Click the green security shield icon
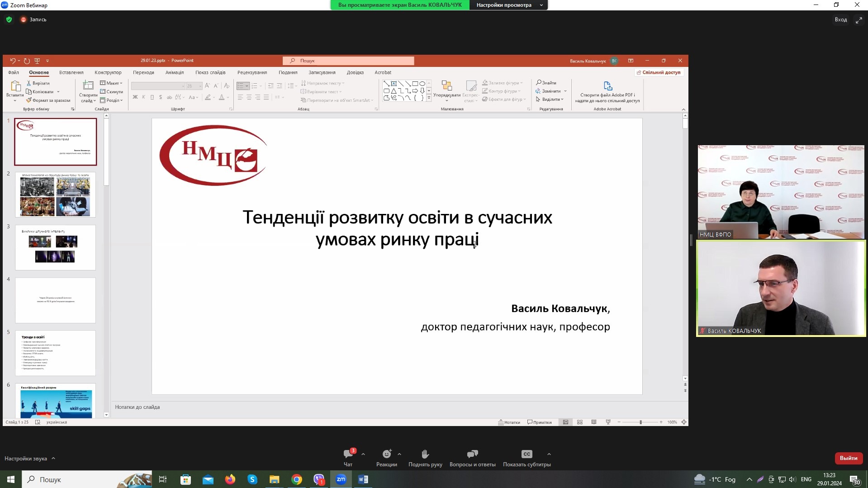 pos(9,19)
